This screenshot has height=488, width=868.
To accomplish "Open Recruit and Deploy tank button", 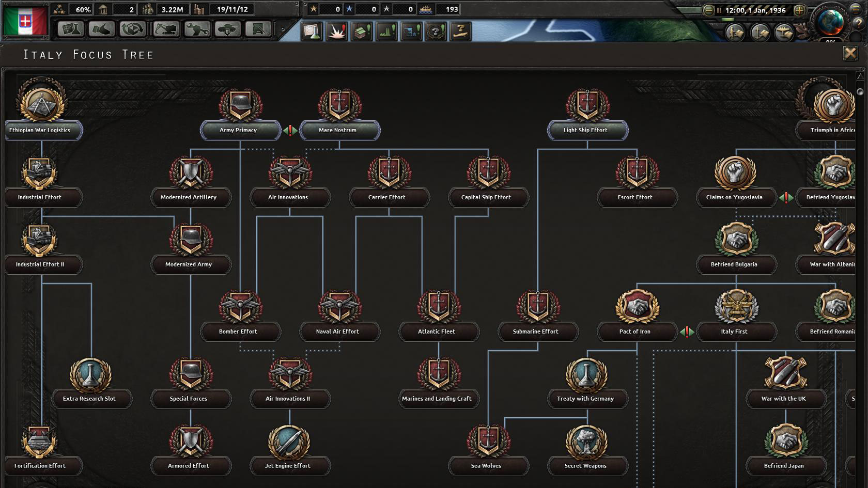I will click(x=227, y=29).
